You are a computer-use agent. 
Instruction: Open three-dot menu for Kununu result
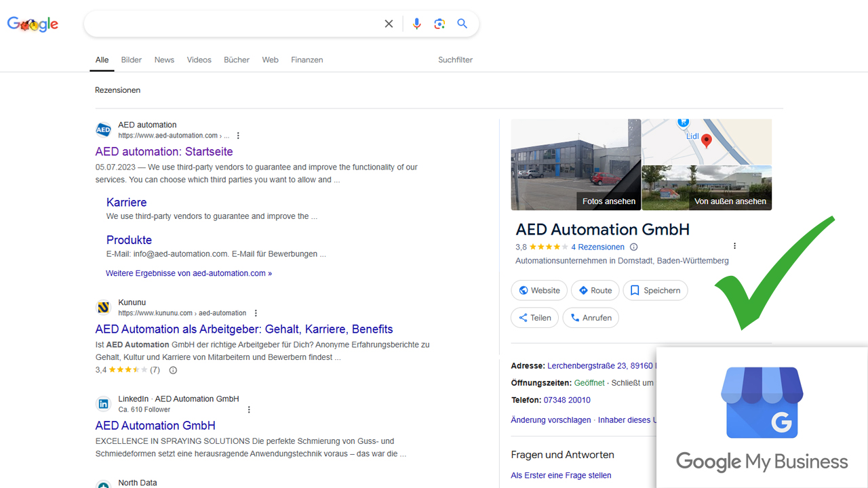pyautogui.click(x=256, y=313)
